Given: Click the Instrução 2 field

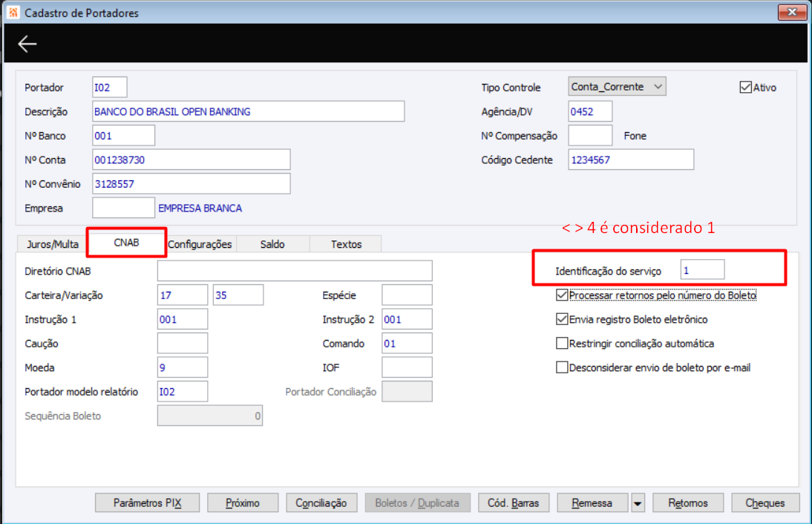Looking at the screenshot, I should (407, 319).
